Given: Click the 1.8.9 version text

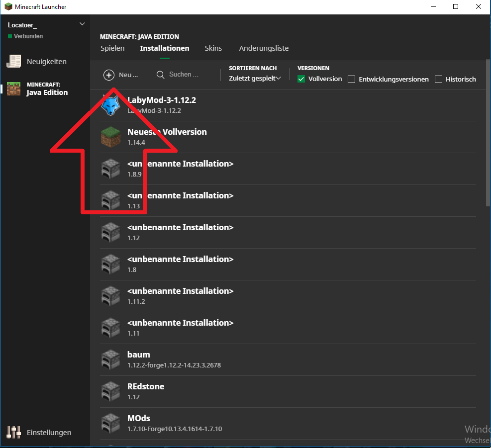Looking at the screenshot, I should (x=134, y=175).
